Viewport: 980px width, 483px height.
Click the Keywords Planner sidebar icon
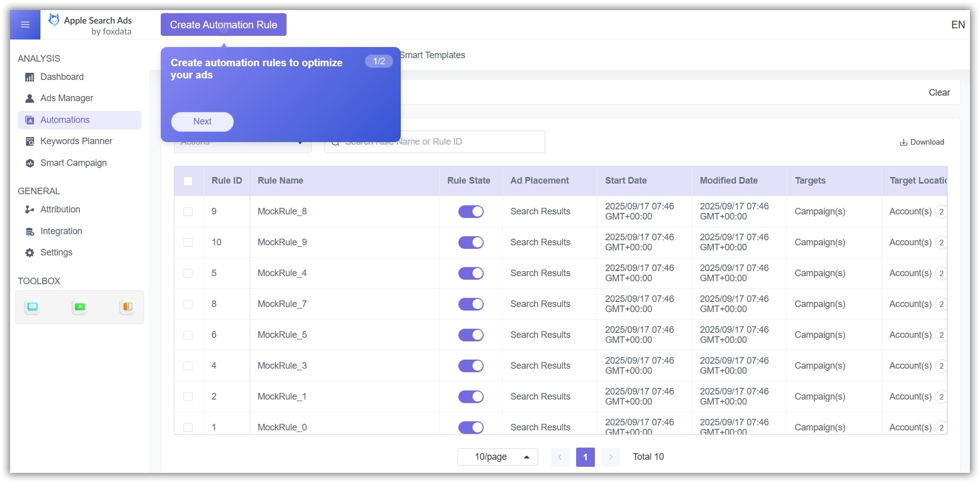(30, 142)
